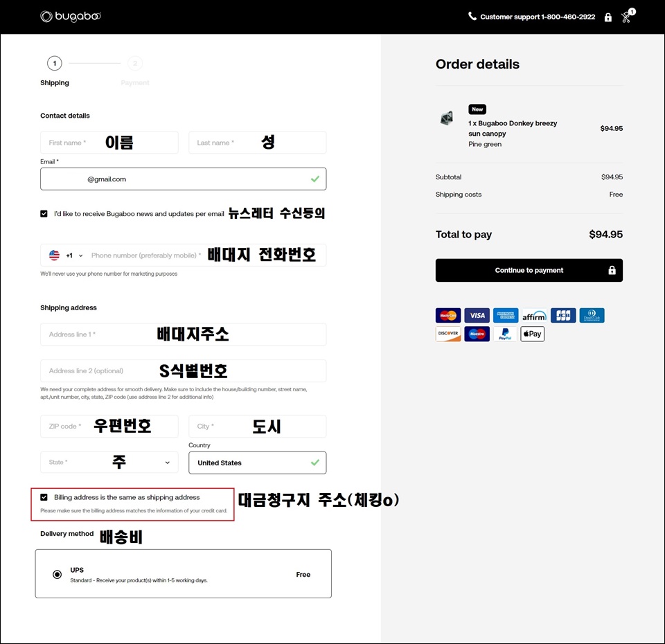Focus the Last name field
The width and height of the screenshot is (665, 644).
click(258, 143)
